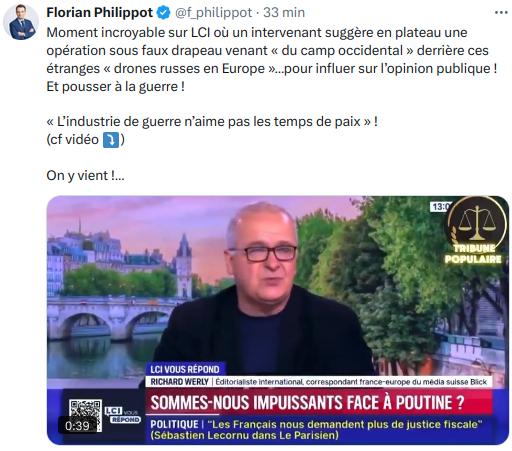This screenshot has height=451, width=512.
Task: Click the 'Moment incroyable sur LCI' opening paragraph
Action: 272,60
